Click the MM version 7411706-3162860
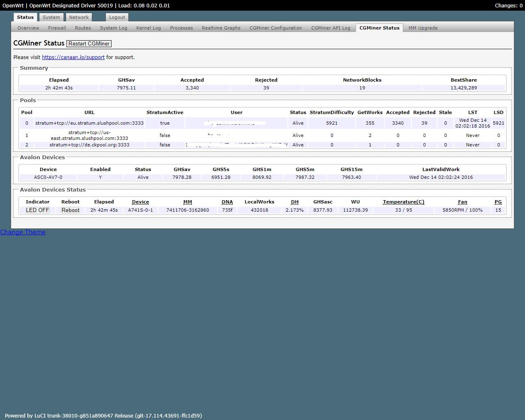 [x=187, y=210]
